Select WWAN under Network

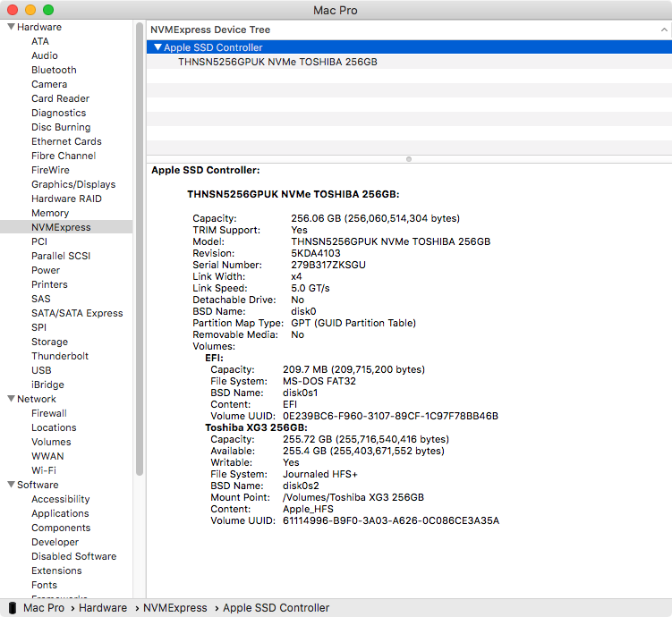(47, 456)
